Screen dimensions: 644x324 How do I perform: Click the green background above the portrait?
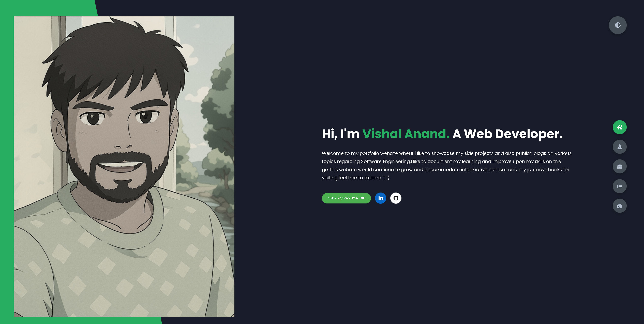[x=48, y=8]
